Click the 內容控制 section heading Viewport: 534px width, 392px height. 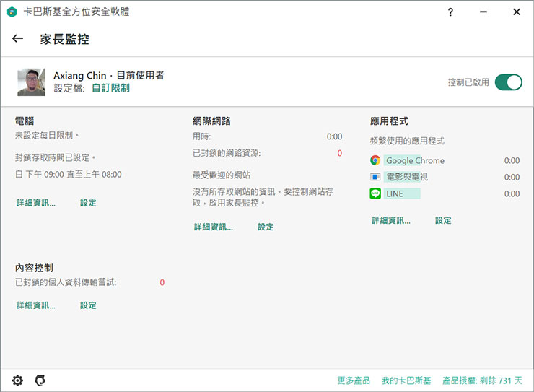click(34, 268)
